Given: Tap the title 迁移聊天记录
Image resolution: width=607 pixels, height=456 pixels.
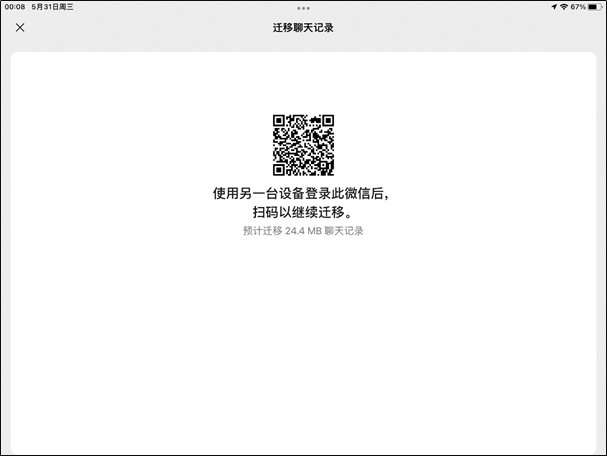Looking at the screenshot, I should pyautogui.click(x=303, y=28).
